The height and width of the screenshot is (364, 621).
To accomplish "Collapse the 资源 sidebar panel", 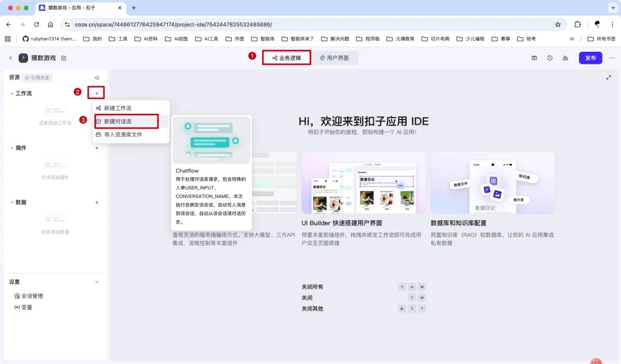I will click(x=97, y=78).
